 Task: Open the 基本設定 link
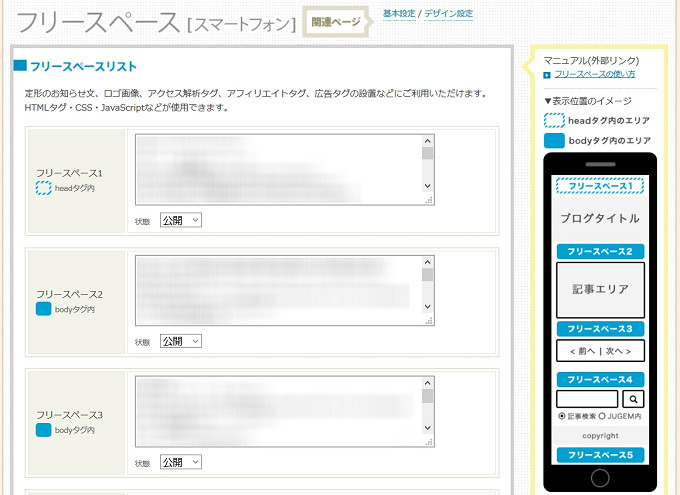click(399, 13)
